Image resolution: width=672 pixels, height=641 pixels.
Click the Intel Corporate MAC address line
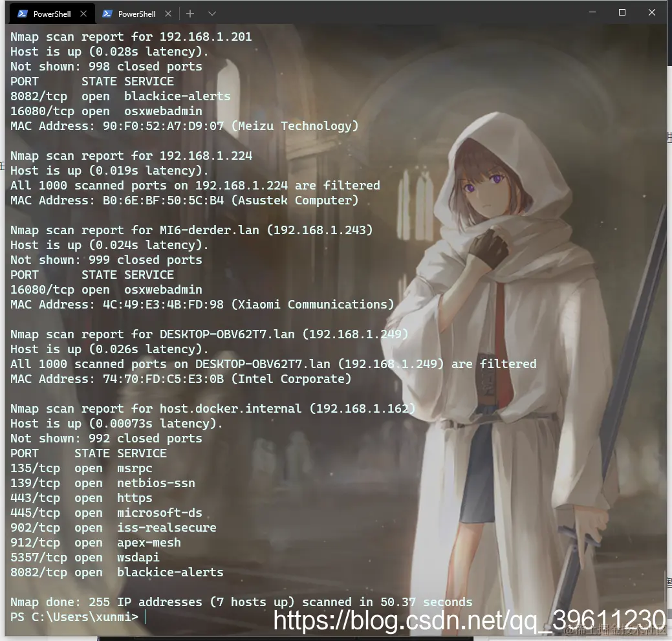pos(181,379)
